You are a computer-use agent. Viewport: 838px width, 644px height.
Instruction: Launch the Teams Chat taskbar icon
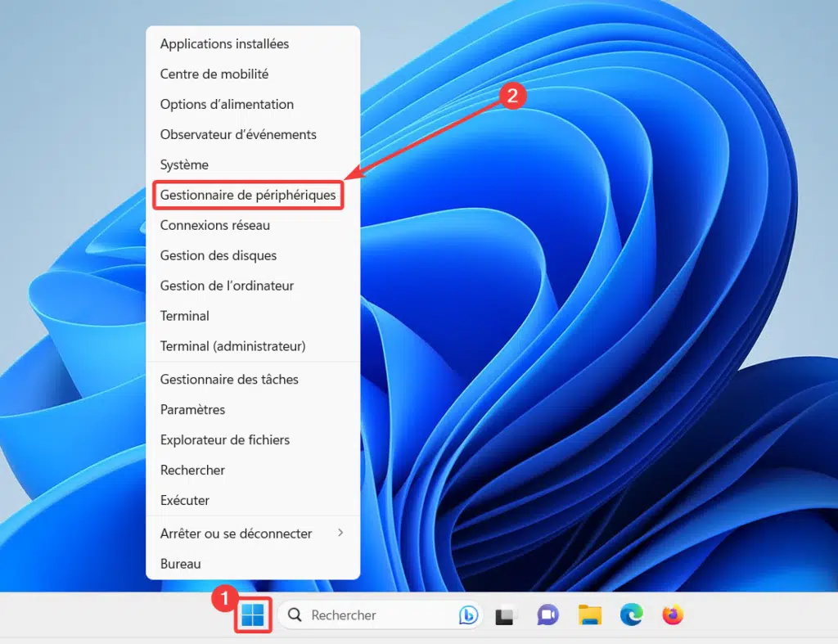click(547, 615)
